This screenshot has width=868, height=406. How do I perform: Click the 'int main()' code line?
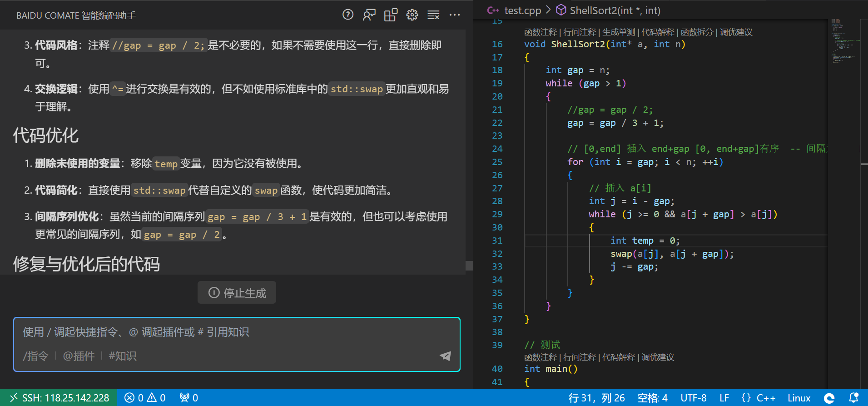tap(551, 369)
